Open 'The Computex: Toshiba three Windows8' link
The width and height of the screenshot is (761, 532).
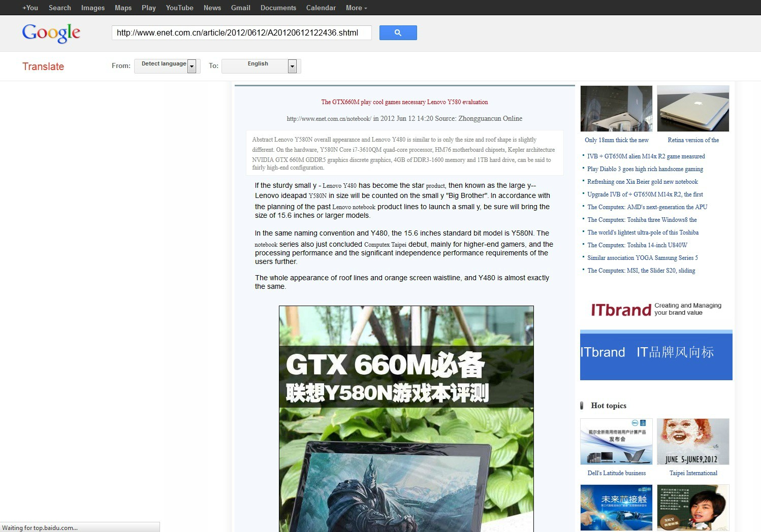(x=642, y=220)
